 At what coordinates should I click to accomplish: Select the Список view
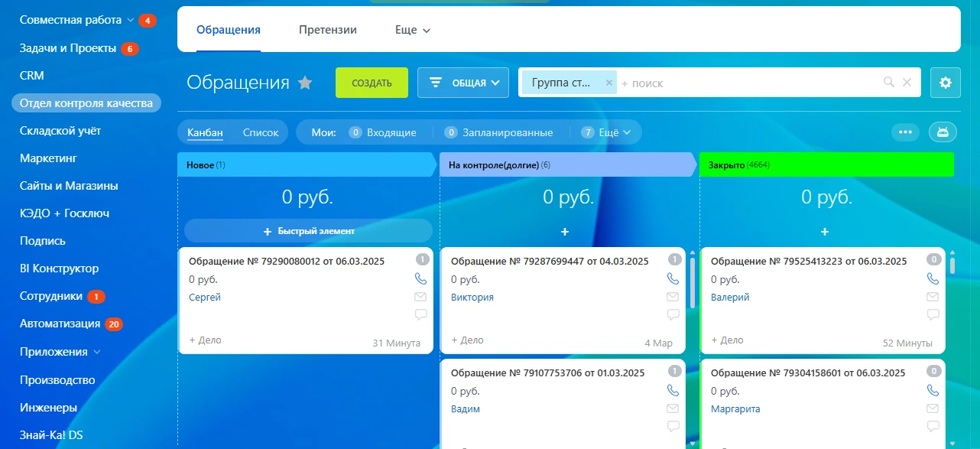point(261,132)
